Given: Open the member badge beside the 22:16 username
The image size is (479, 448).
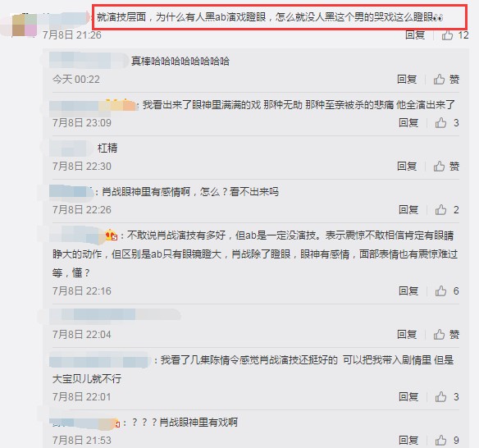Looking at the screenshot, I should (x=112, y=235).
